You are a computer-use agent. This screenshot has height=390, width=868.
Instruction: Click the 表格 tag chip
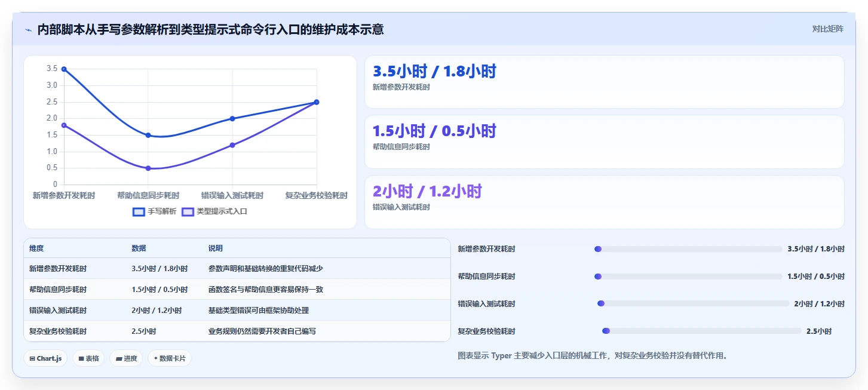(88, 358)
